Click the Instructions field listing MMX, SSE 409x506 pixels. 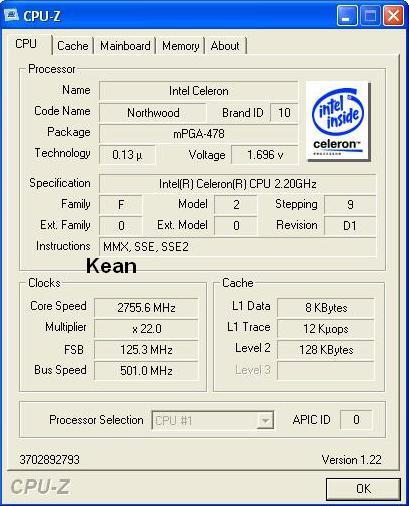tap(237, 247)
